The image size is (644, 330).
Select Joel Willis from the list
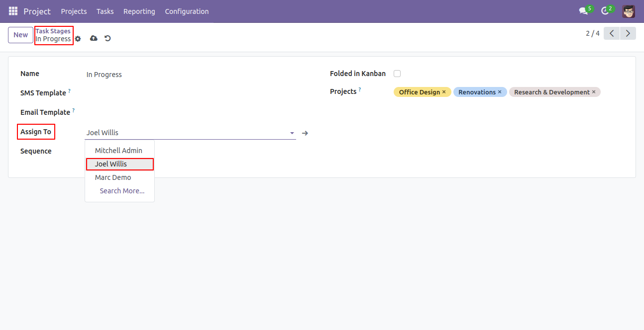pyautogui.click(x=119, y=164)
